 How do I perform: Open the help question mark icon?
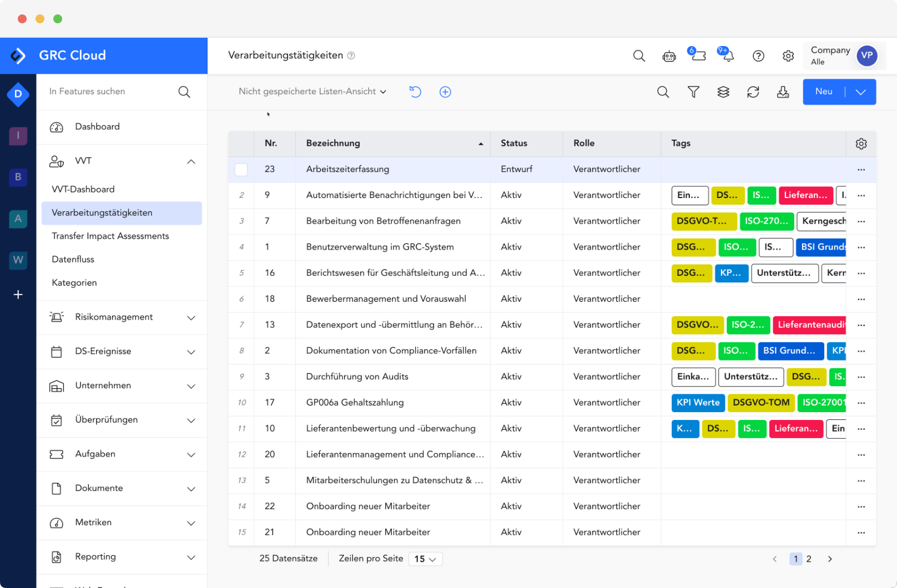(758, 55)
